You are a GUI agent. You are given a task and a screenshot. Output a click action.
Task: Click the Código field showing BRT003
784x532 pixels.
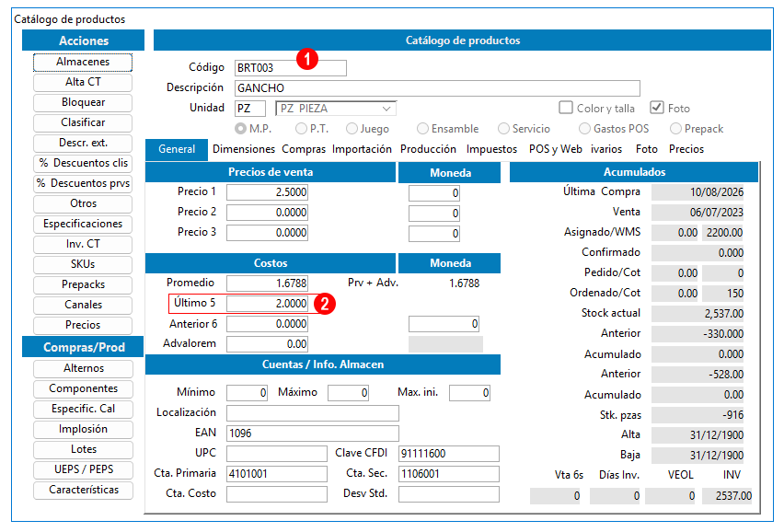point(291,68)
